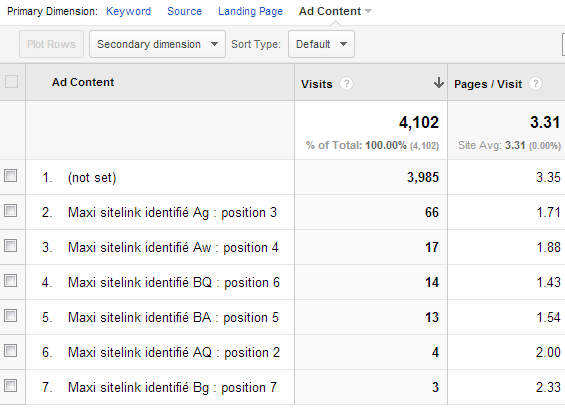
Task: Select checkbox for Ag position 3 row
Action: [10, 210]
